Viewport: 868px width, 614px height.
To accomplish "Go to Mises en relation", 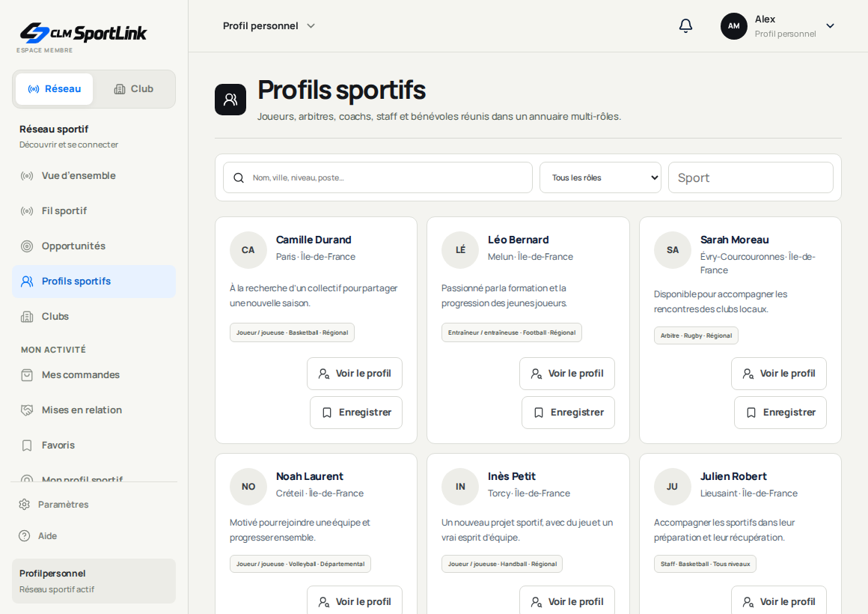I will pos(94,410).
